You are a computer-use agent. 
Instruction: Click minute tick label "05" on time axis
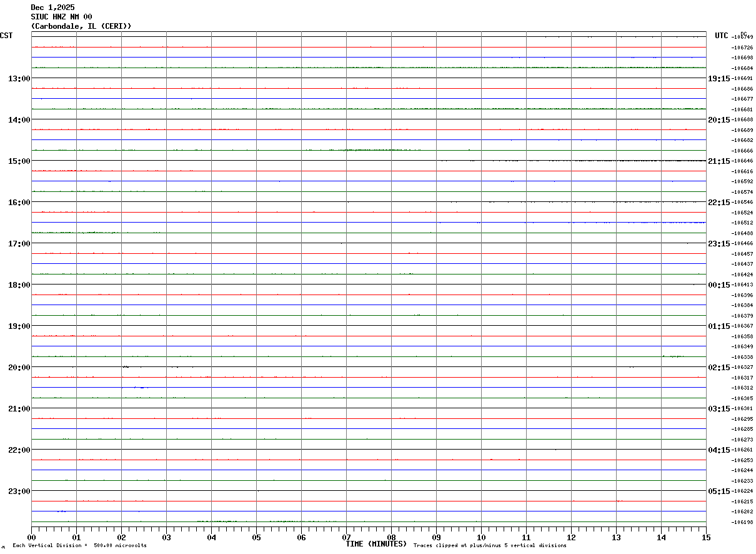pos(256,537)
